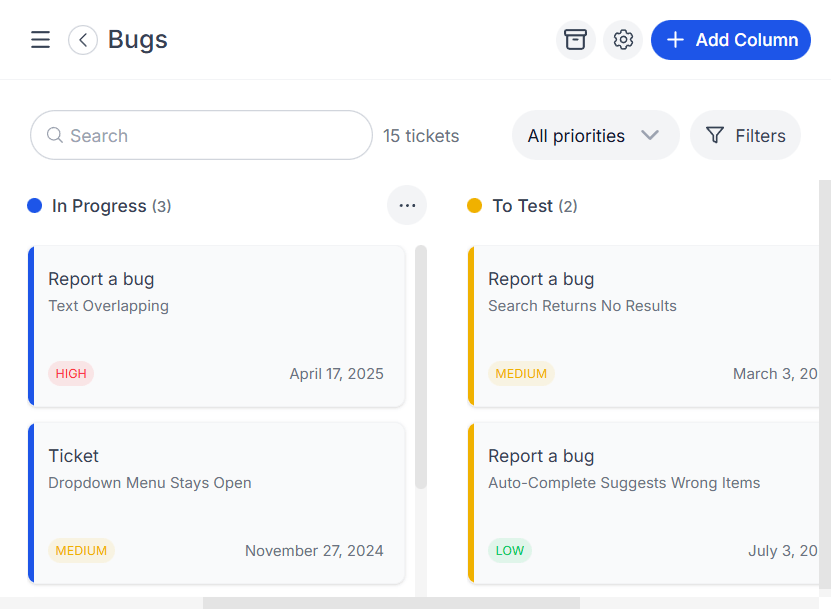Click the blue In Progress status dot

click(x=35, y=206)
